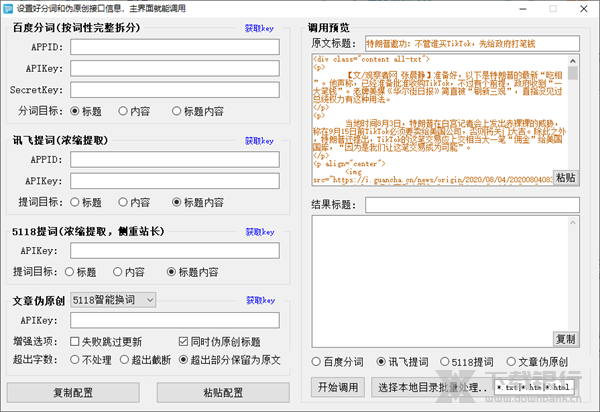The width and height of the screenshot is (600, 412).
Task: Click the 粘贴 button in source area
Action: pos(566,178)
